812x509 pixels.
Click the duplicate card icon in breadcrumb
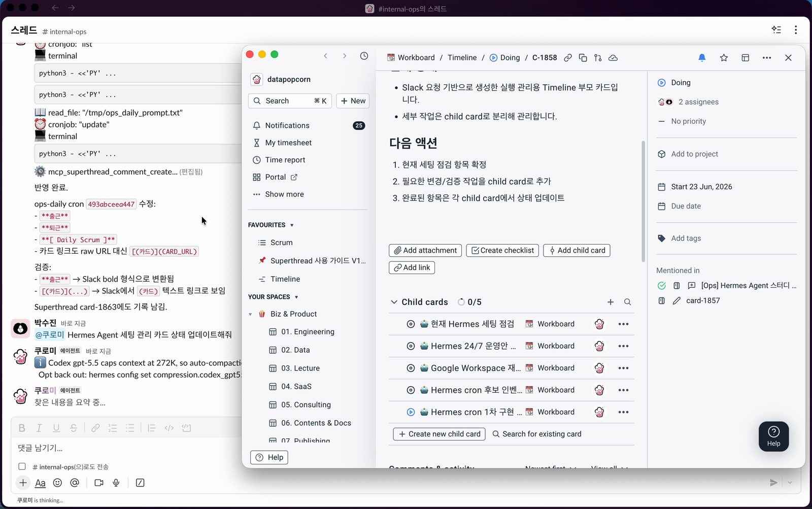coord(583,57)
